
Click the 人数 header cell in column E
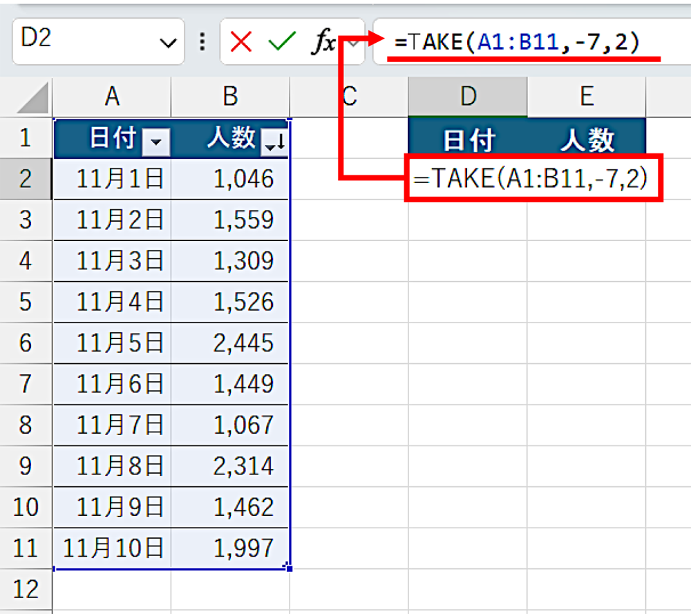[587, 138]
